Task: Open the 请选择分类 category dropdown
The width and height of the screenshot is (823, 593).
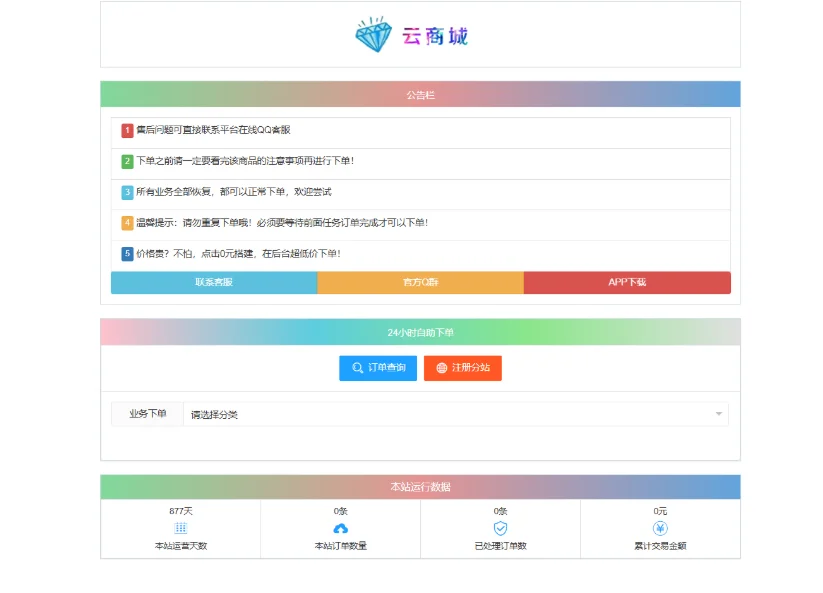Action: coord(450,413)
